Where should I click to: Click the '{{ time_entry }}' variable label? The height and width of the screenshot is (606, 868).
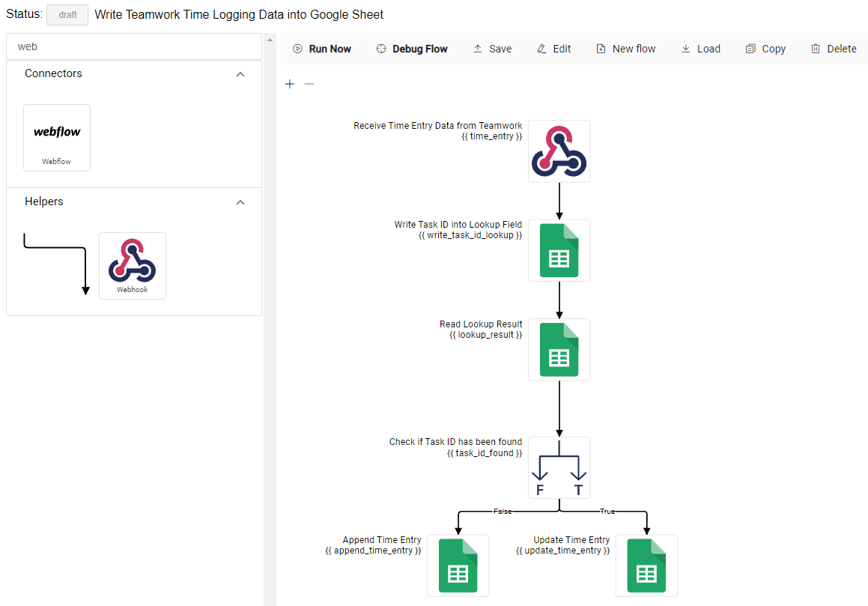coord(491,136)
